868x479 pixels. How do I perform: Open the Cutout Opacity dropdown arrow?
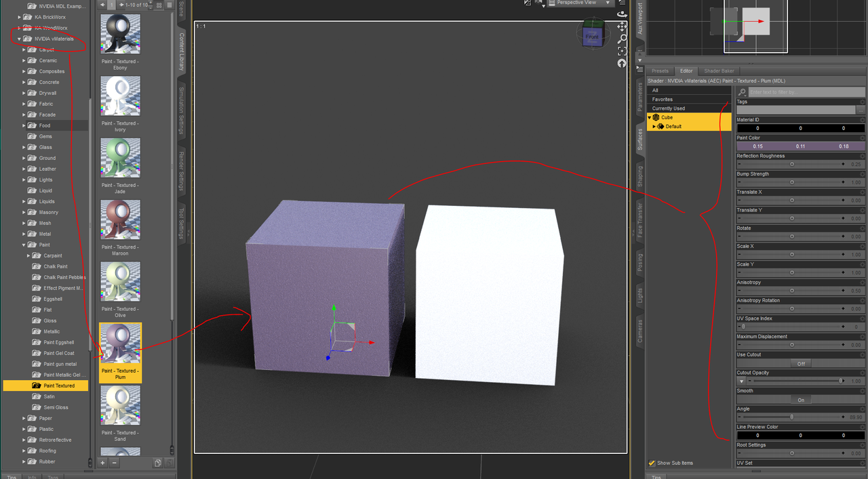742,381
